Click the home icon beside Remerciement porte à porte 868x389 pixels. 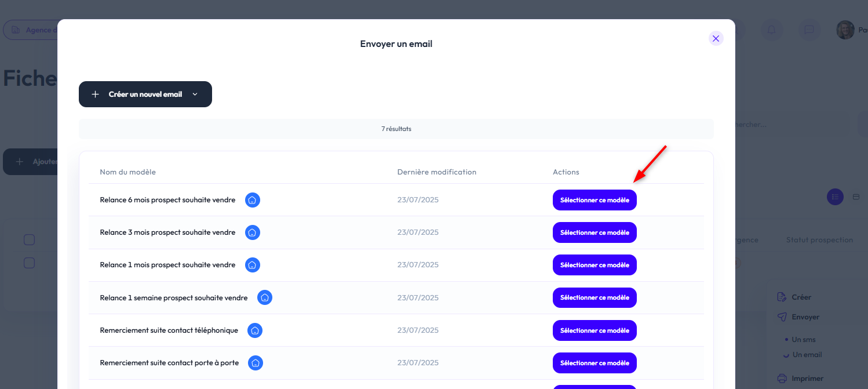tap(255, 363)
